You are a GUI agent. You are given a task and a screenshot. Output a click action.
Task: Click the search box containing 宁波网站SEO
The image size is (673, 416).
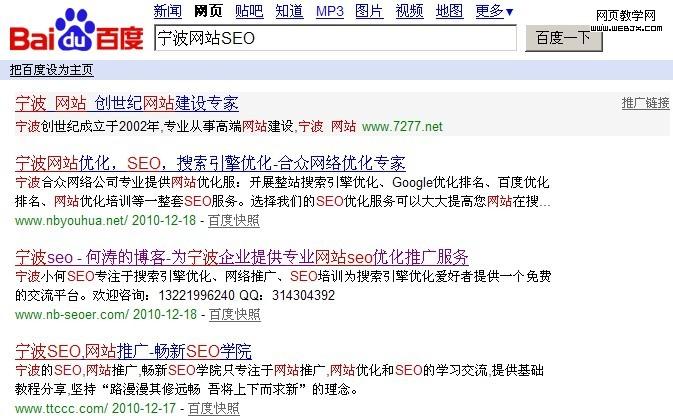[335, 39]
